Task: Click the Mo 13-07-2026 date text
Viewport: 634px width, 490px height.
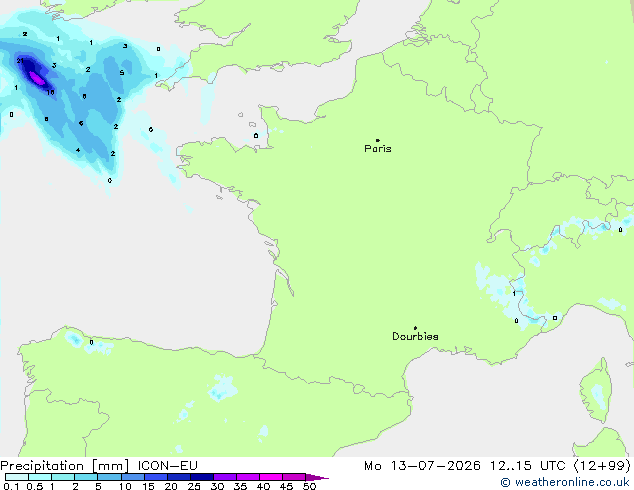Action: pyautogui.click(x=422, y=466)
